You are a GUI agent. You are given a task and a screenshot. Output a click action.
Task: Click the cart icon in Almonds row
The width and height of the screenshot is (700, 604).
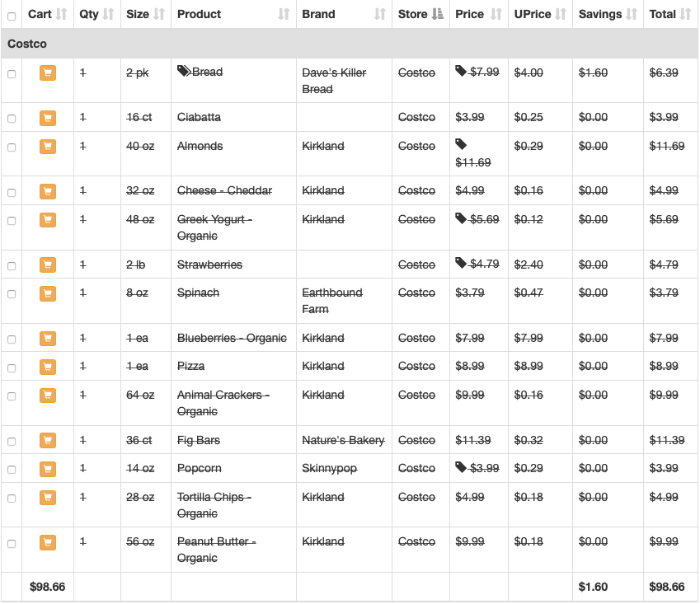point(48,147)
